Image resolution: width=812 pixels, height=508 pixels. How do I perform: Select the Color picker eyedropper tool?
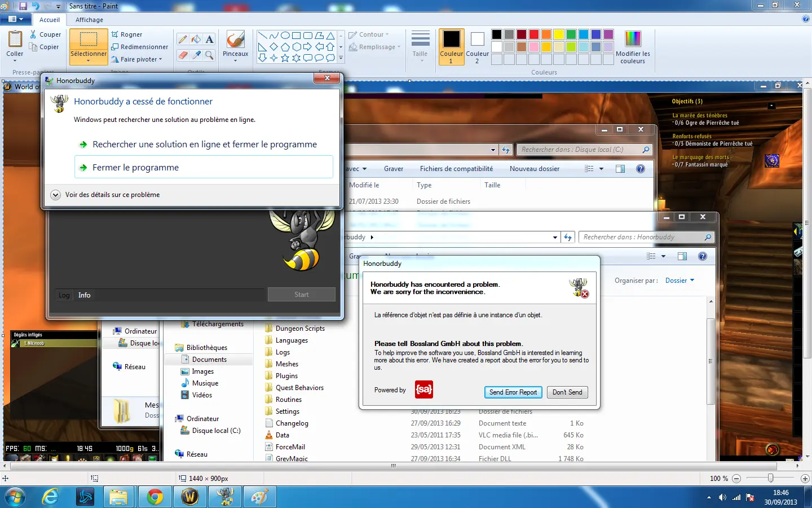point(196,55)
